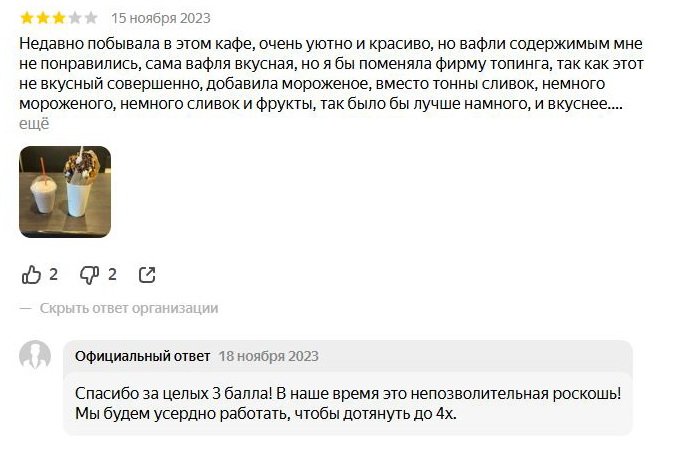Click the reply text "Спасибо за целых 3 балла"
The width and height of the screenshot is (690, 463).
[x=348, y=404]
